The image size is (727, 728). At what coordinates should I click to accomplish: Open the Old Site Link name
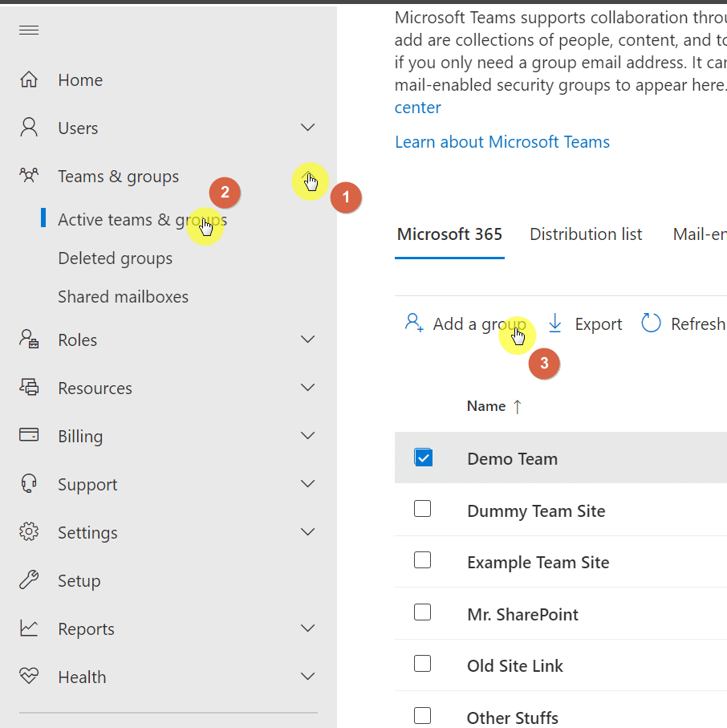515,666
